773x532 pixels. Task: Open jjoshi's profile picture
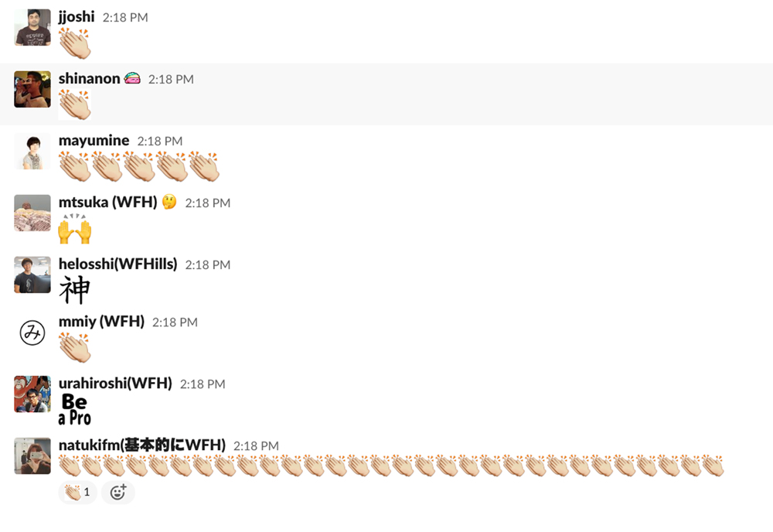[32, 28]
